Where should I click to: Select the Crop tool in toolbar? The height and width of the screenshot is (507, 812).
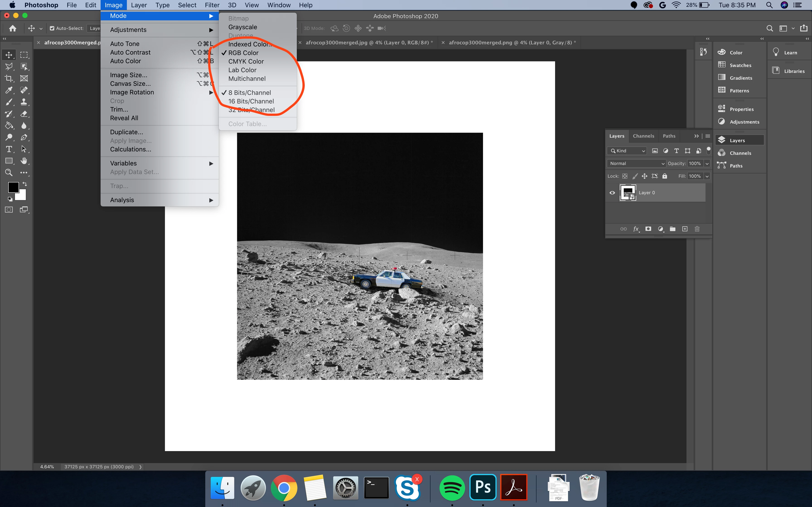[x=9, y=79]
